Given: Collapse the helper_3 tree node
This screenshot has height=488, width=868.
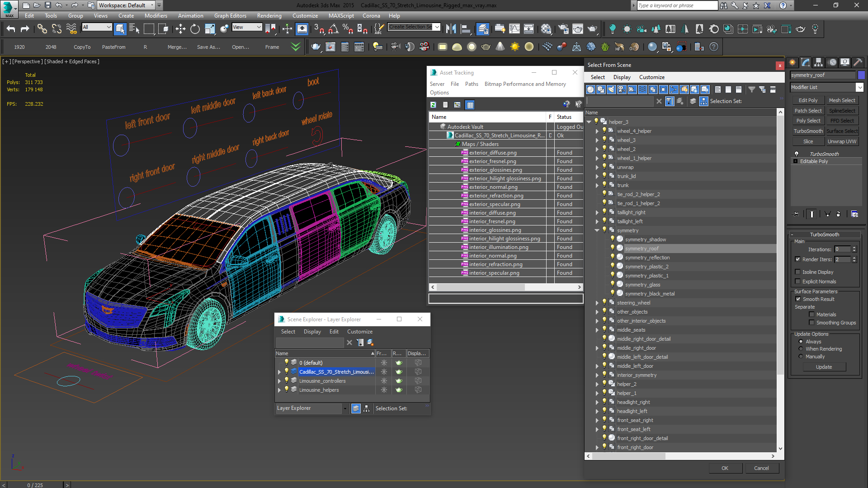Looking at the screenshot, I should (x=589, y=122).
